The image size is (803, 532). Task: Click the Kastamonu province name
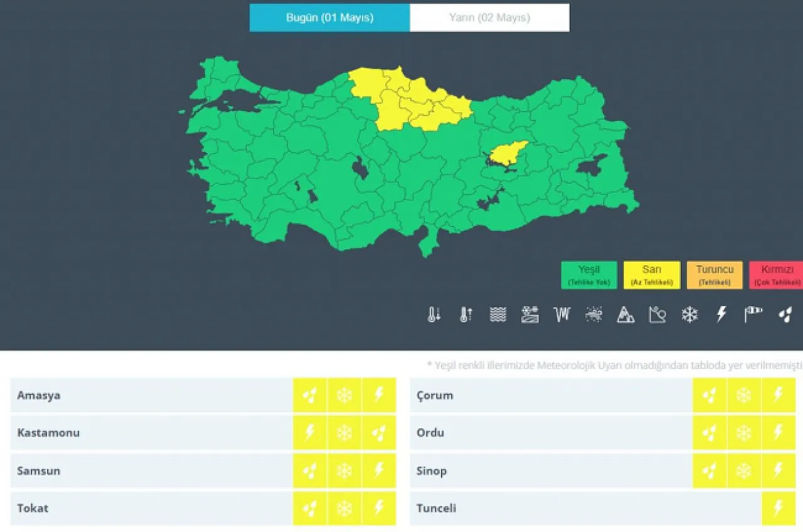(x=48, y=433)
